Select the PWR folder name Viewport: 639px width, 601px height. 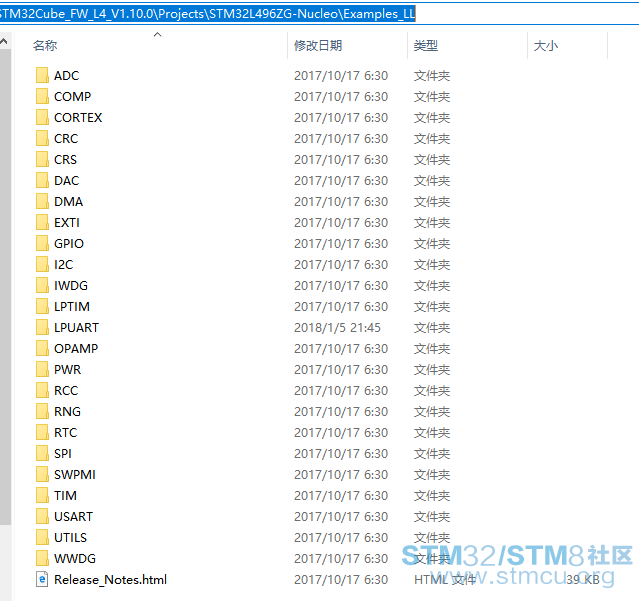point(68,370)
